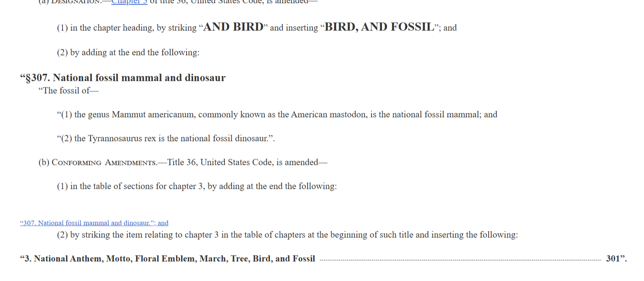644x281 pixels.
Task: Click the "Conforming Amendments" label
Action: click(x=104, y=162)
